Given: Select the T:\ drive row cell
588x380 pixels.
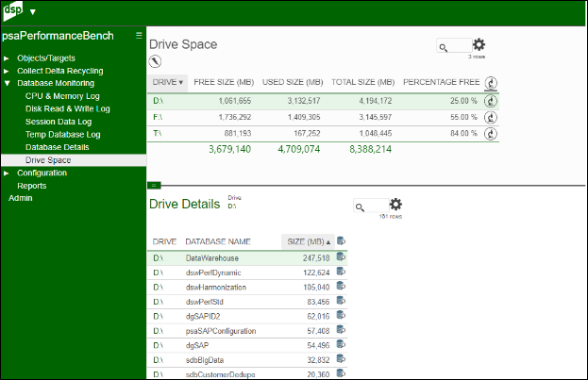Looking at the screenshot, I should [x=157, y=133].
